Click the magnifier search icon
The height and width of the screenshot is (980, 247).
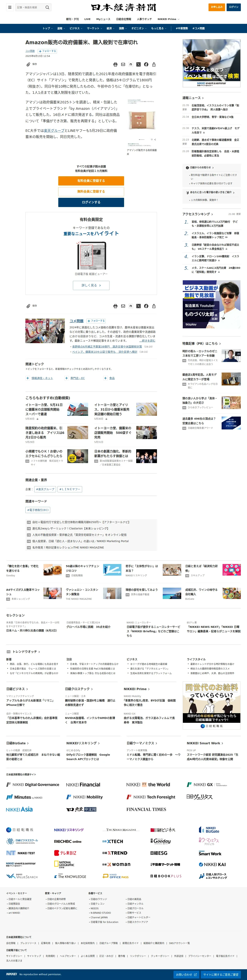(47, 7)
